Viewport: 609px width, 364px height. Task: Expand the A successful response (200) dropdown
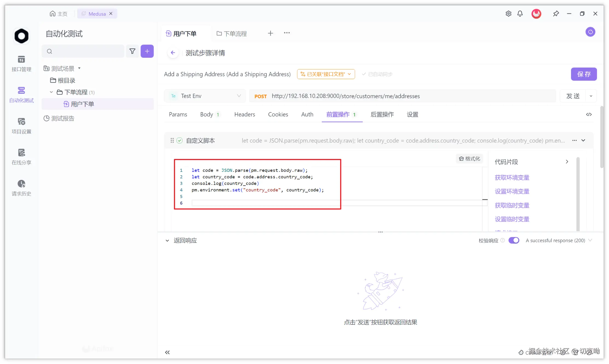click(x=590, y=240)
